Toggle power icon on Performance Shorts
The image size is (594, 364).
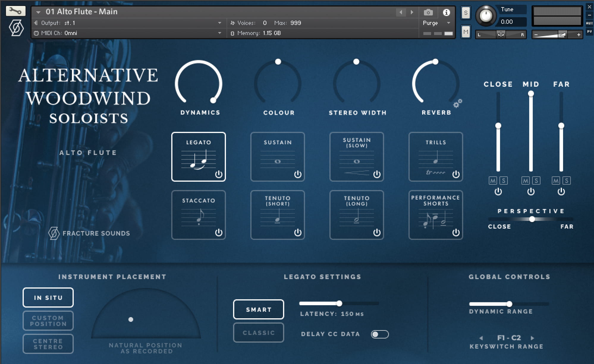(x=456, y=232)
